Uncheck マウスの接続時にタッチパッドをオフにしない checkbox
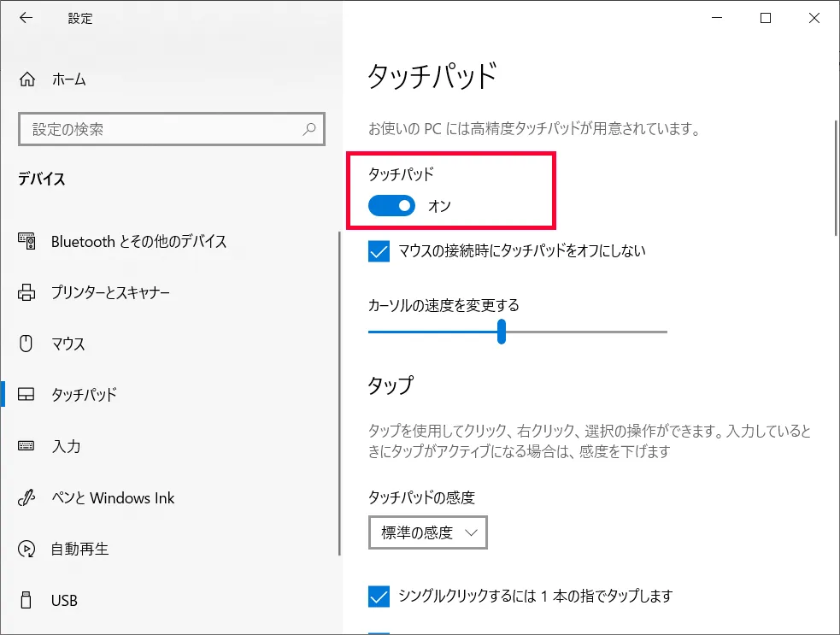The height and width of the screenshot is (635, 840). 379,250
